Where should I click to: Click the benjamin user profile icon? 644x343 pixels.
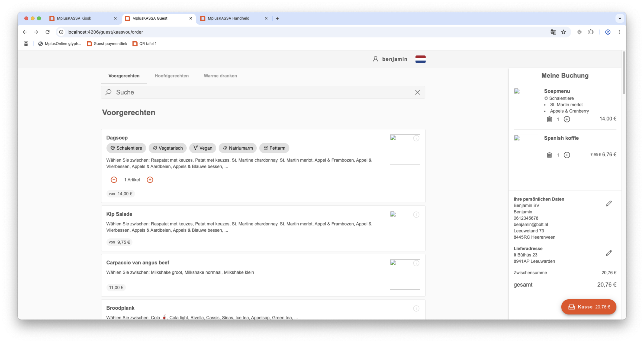tap(375, 59)
